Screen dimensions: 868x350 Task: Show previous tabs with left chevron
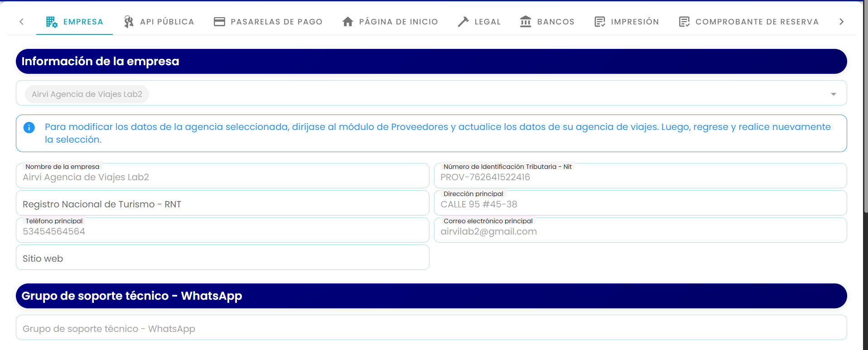click(x=21, y=22)
